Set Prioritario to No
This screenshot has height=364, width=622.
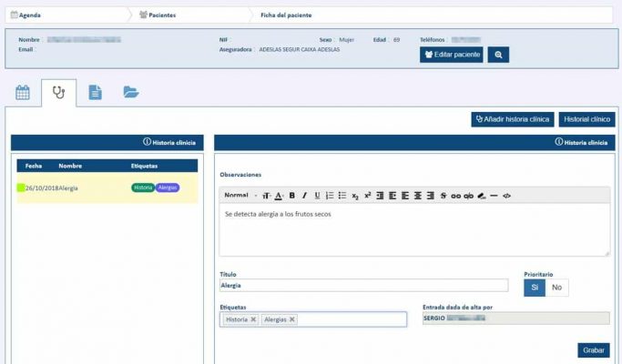click(556, 288)
